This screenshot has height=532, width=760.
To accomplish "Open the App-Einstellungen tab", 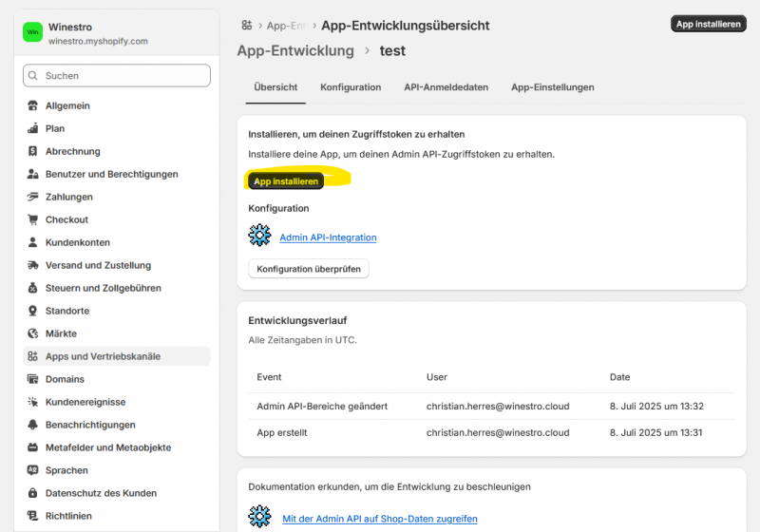I will tap(552, 87).
